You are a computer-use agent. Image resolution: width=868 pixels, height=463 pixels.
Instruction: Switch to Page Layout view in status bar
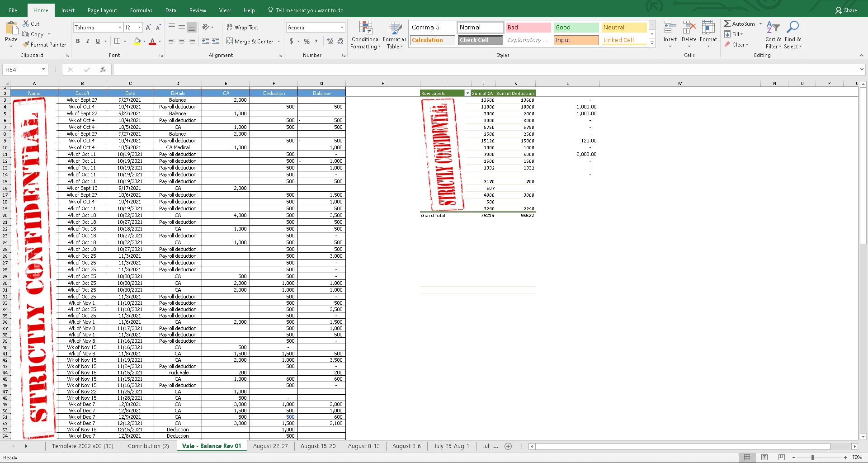(x=764, y=458)
